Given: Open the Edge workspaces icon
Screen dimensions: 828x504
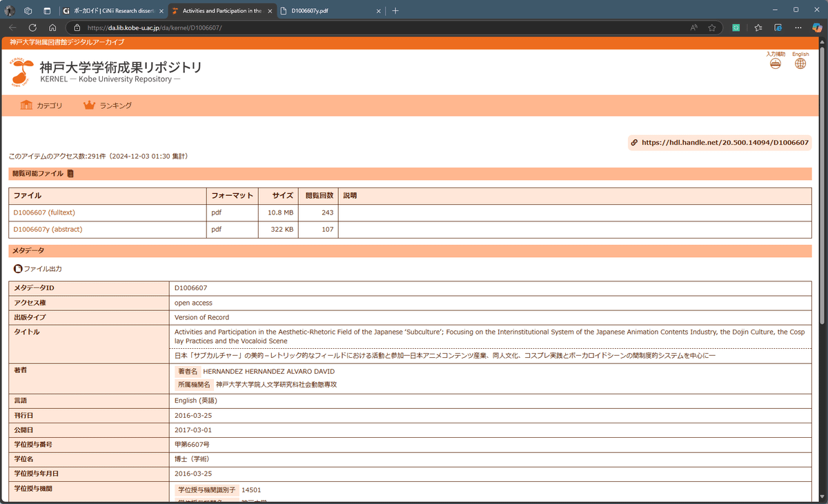Looking at the screenshot, I should [28, 10].
